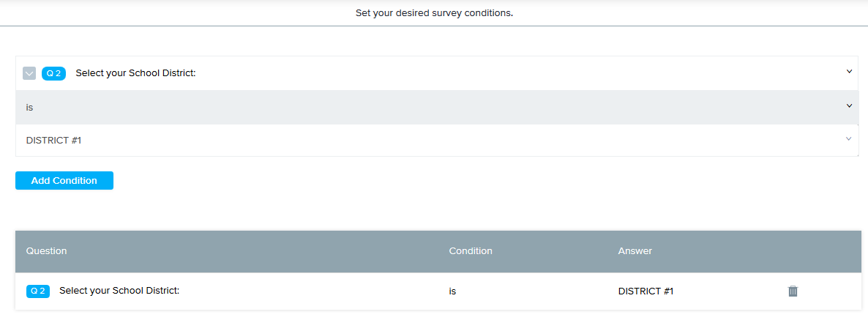
Task: Click the Q2 badge in conditions table row
Action: pos(38,291)
